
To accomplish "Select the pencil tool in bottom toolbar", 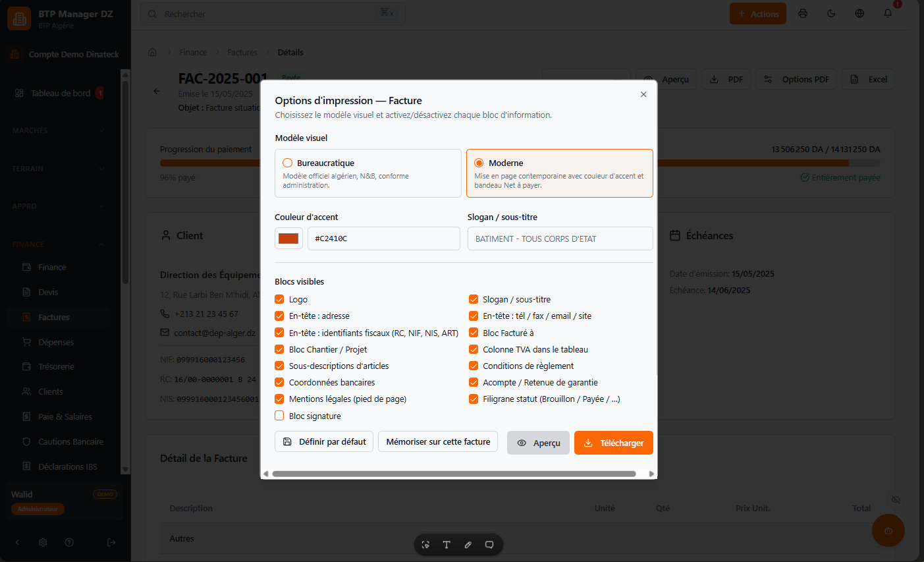I will point(468,545).
